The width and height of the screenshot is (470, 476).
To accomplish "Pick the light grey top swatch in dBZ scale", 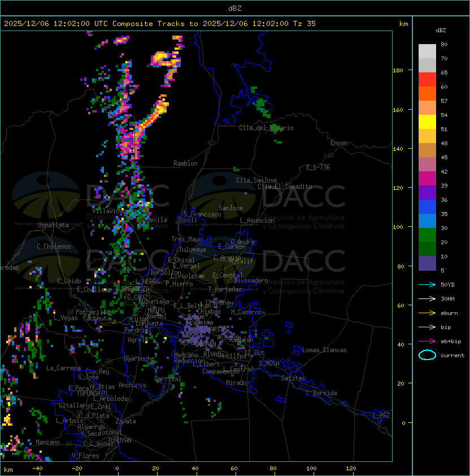I will coord(427,51).
